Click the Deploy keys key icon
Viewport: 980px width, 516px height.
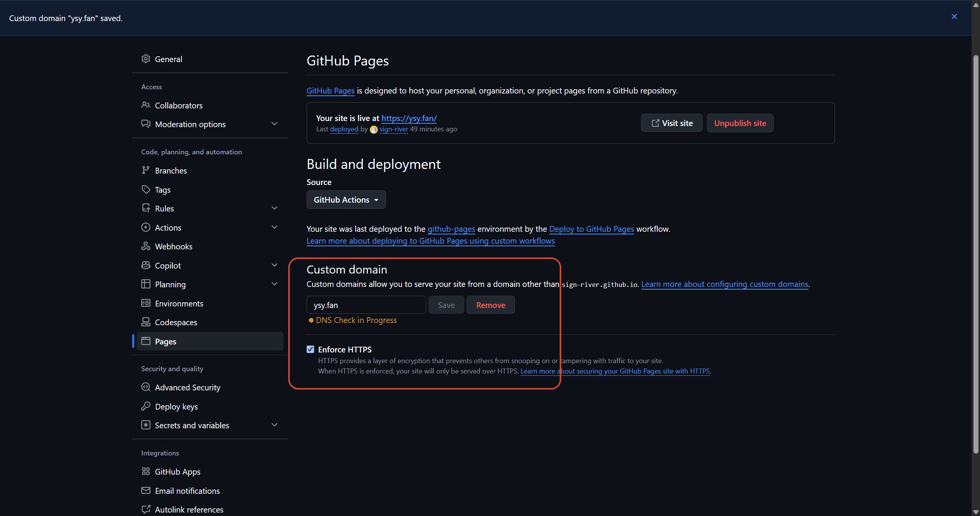pyautogui.click(x=146, y=406)
